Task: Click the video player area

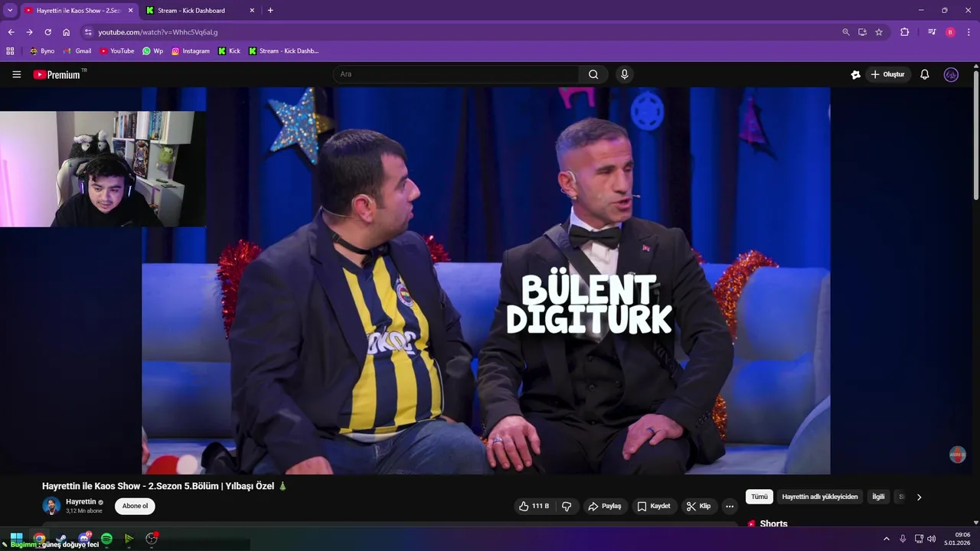Action: (485, 280)
